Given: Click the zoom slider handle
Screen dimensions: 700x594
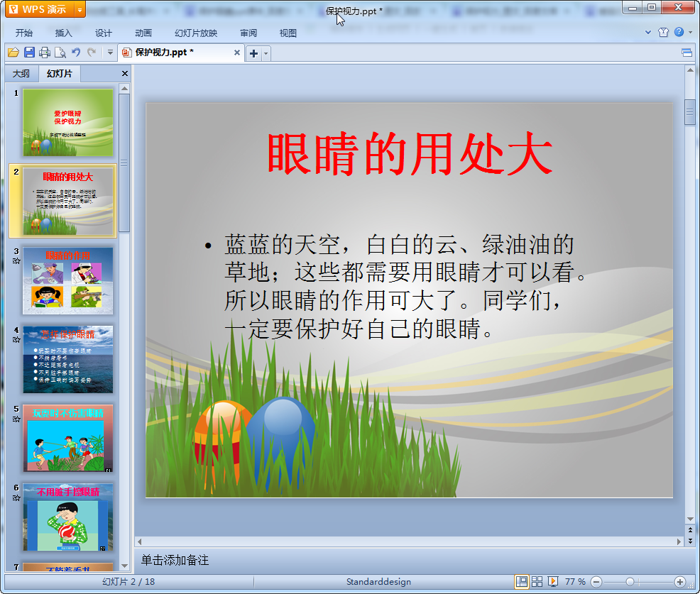Looking at the screenshot, I should pos(630,581).
